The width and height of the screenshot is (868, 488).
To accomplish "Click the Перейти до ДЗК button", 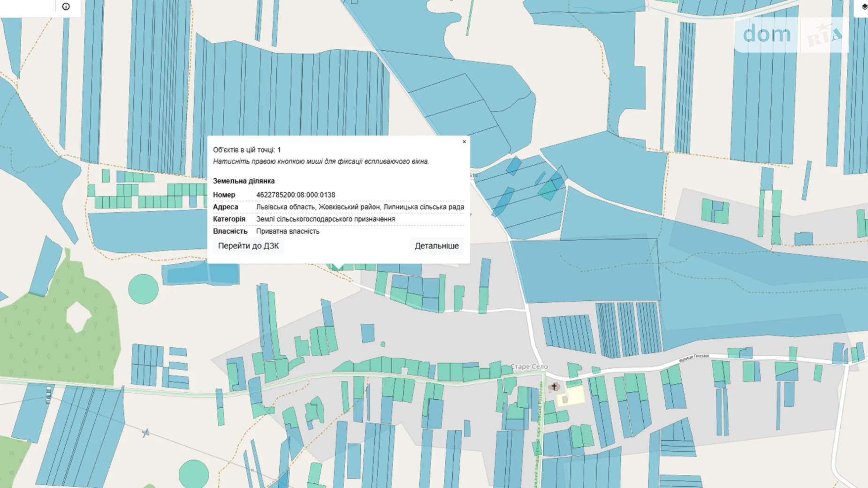I will pos(248,246).
